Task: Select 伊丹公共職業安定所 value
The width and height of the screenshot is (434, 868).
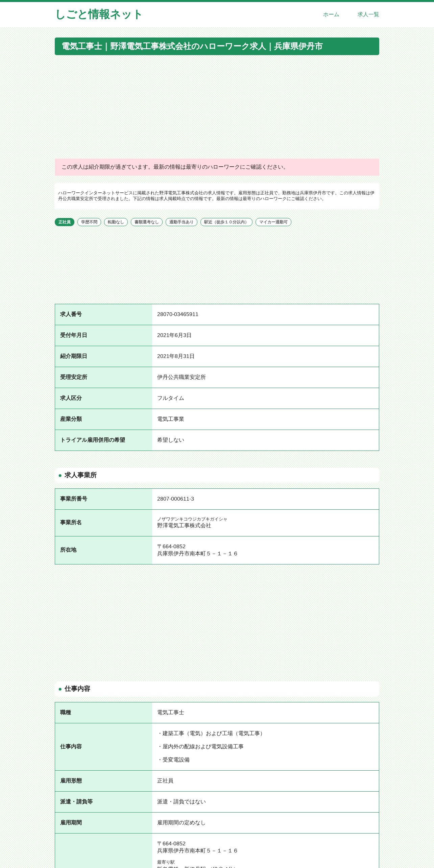Action: point(182,377)
